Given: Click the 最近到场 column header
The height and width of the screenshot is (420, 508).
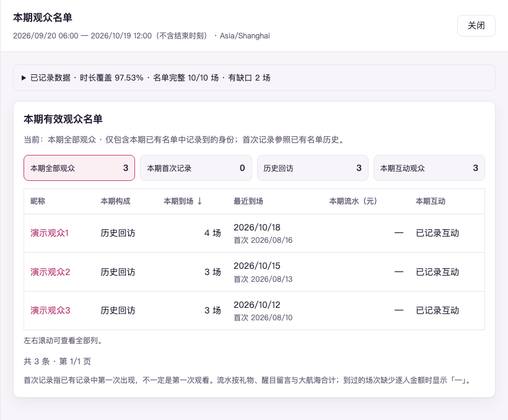Looking at the screenshot, I should pos(248,201).
